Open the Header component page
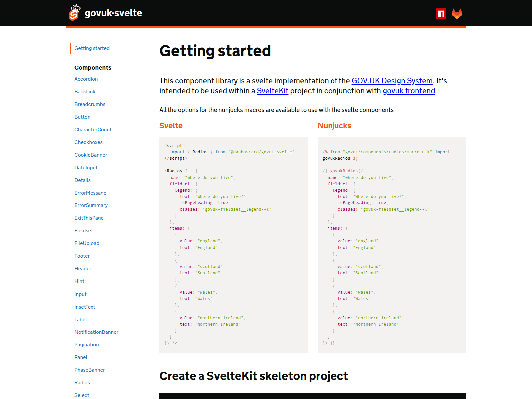The height and width of the screenshot is (399, 532). click(83, 269)
